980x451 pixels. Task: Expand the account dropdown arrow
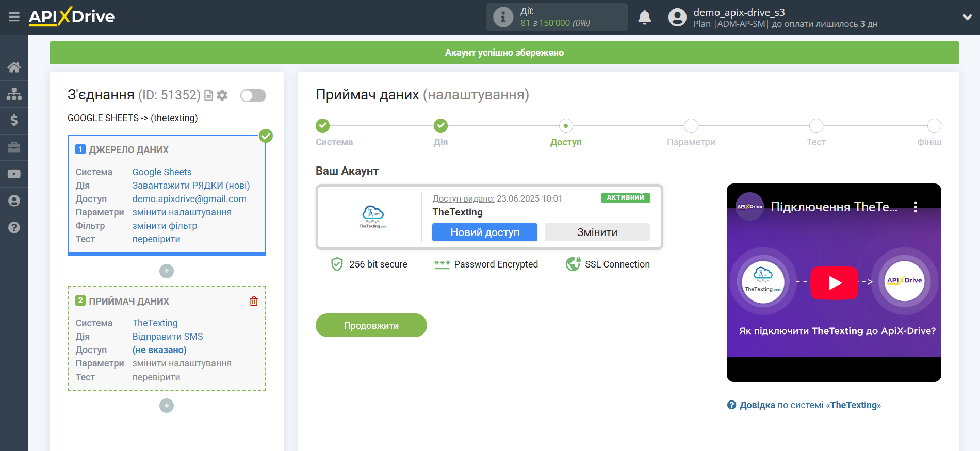point(967,17)
